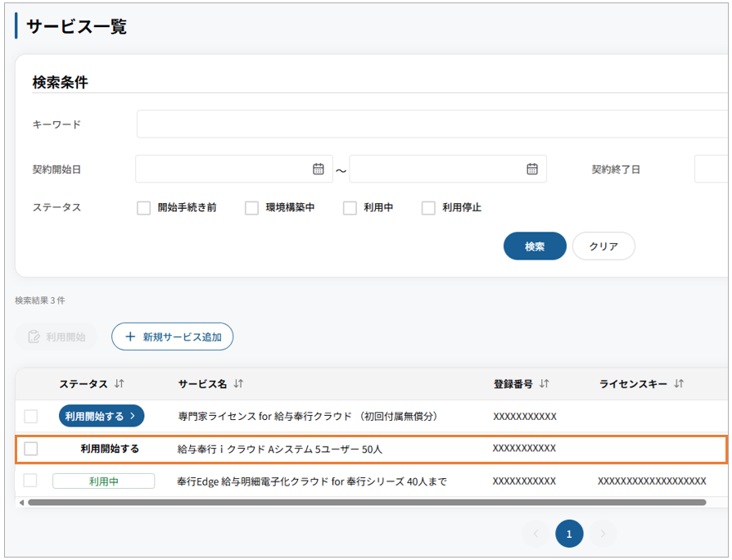Screen dimensions: 732x560
Task: Sort by サービス名 column
Action: 238,384
